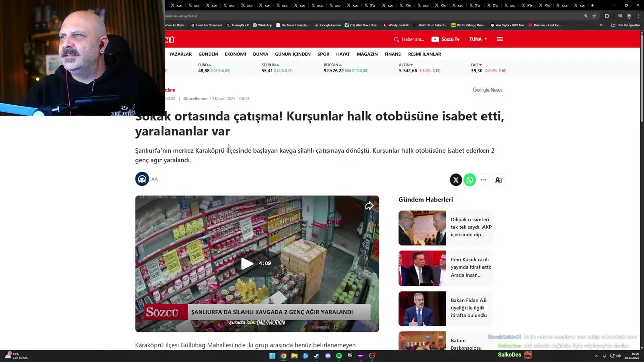The width and height of the screenshot is (644, 362).
Task: Zoom the page with the address bar magnifier
Action: tap(586, 16)
